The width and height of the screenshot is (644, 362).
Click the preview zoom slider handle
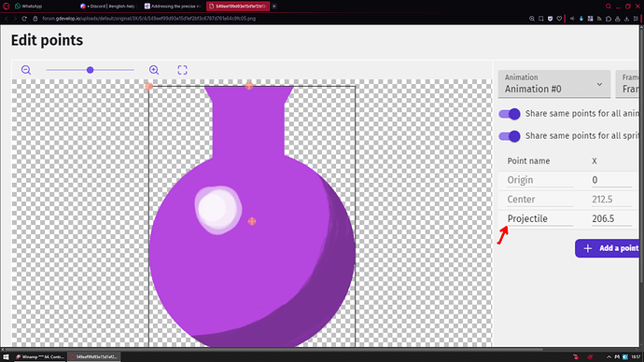pos(90,70)
